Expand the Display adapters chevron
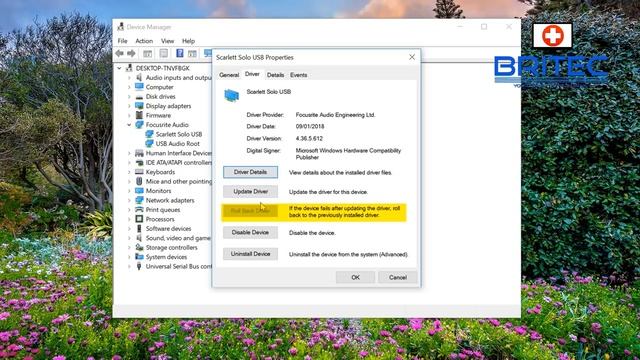 [x=129, y=106]
